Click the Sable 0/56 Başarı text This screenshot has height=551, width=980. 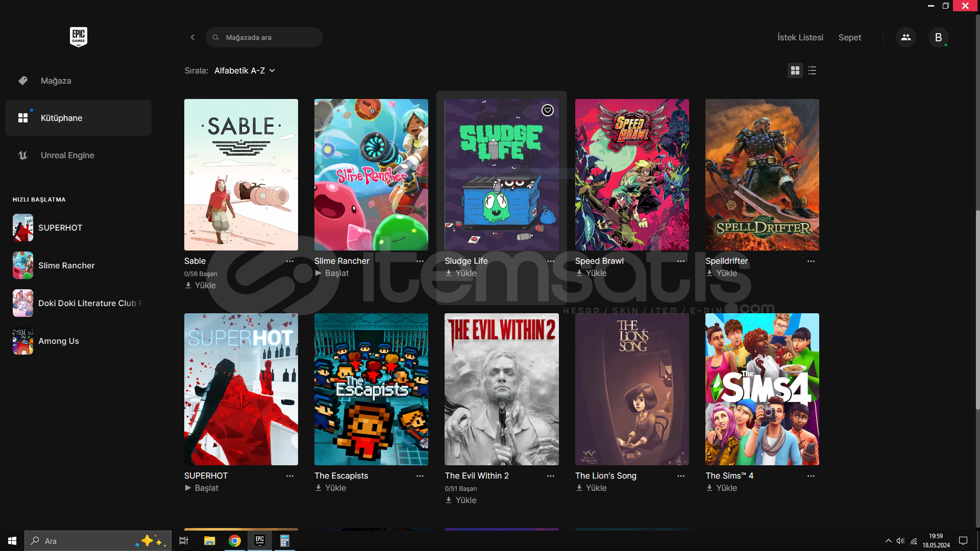(201, 274)
